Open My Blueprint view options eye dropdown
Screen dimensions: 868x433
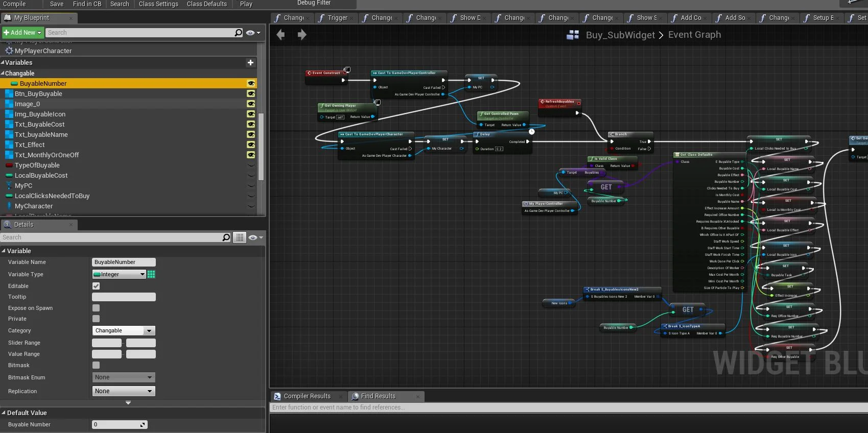(x=253, y=33)
